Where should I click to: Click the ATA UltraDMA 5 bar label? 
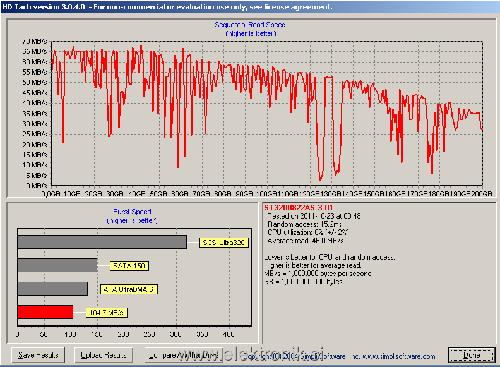(129, 289)
